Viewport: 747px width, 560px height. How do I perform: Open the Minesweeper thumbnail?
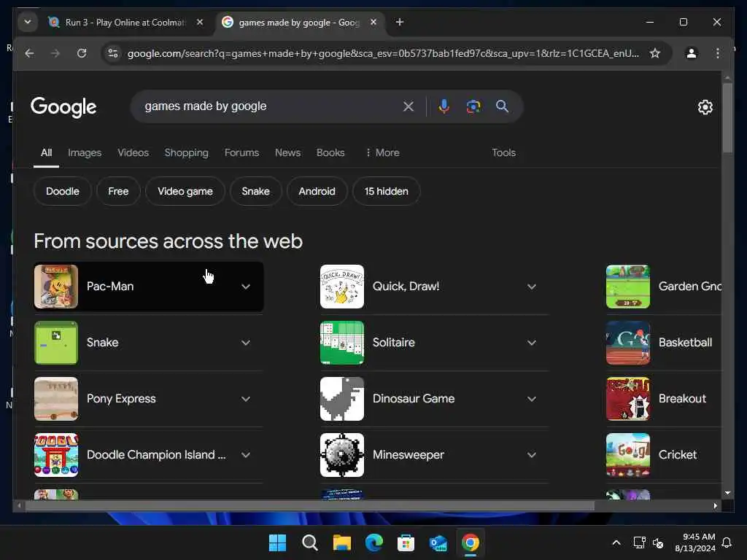click(342, 455)
